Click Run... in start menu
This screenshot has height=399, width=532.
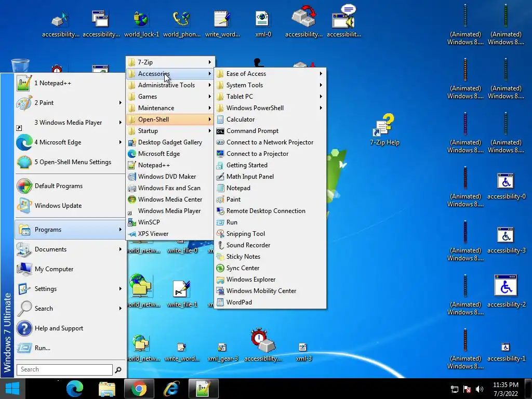[x=70, y=348]
